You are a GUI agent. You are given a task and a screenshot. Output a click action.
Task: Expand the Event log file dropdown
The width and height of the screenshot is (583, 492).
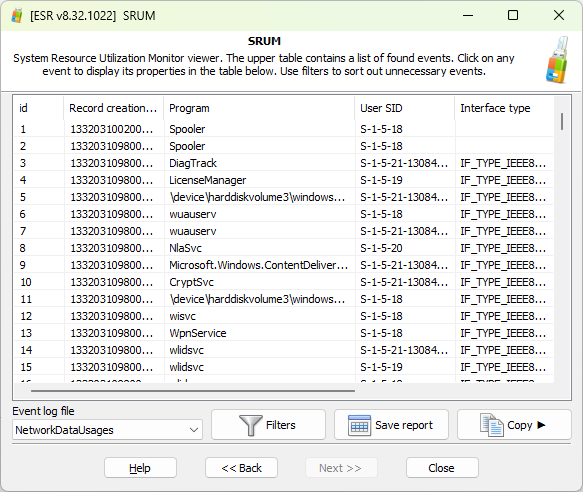194,430
